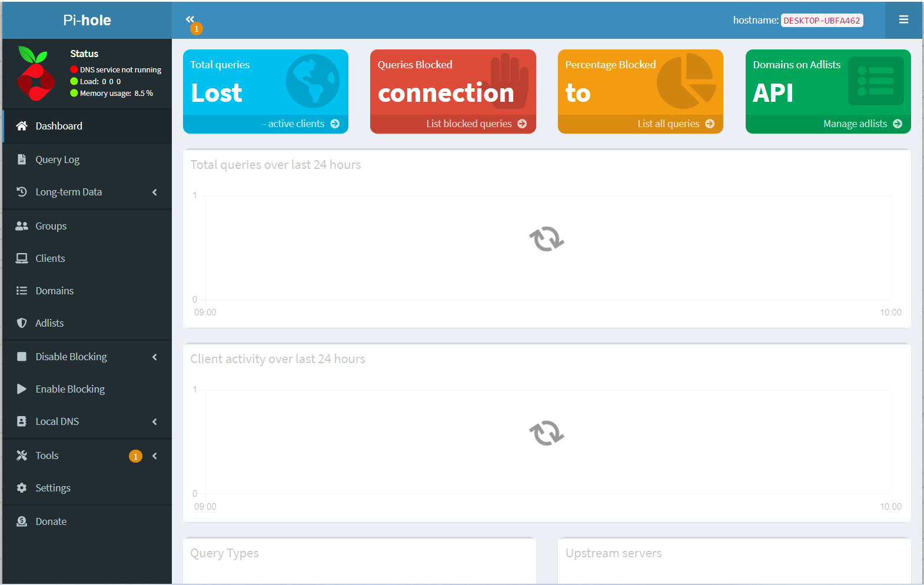
Task: Click the 'connection' value in Queries Blocked card
Action: click(446, 93)
